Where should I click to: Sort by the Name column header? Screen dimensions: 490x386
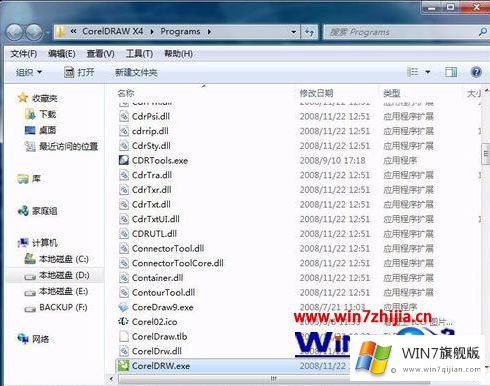126,93
